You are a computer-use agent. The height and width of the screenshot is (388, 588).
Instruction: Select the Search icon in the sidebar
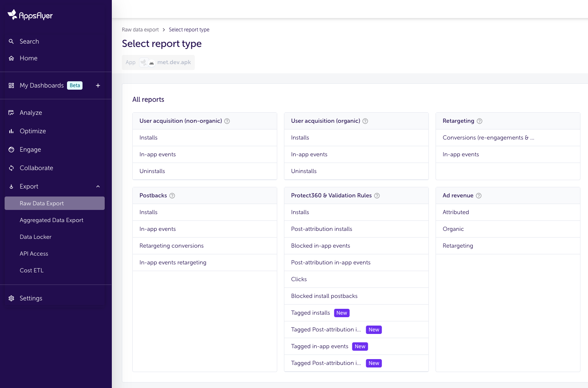click(x=11, y=41)
